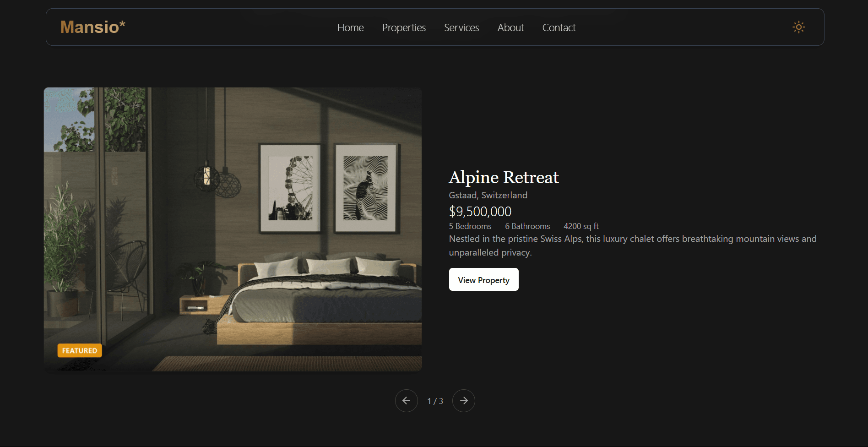Screen dimensions: 868x447
Task: Click the Mansio* logo
Action: point(93,27)
